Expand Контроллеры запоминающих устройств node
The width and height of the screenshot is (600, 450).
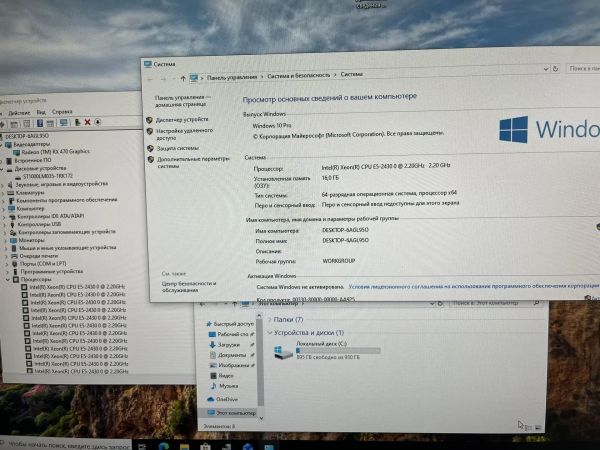pos(5,233)
